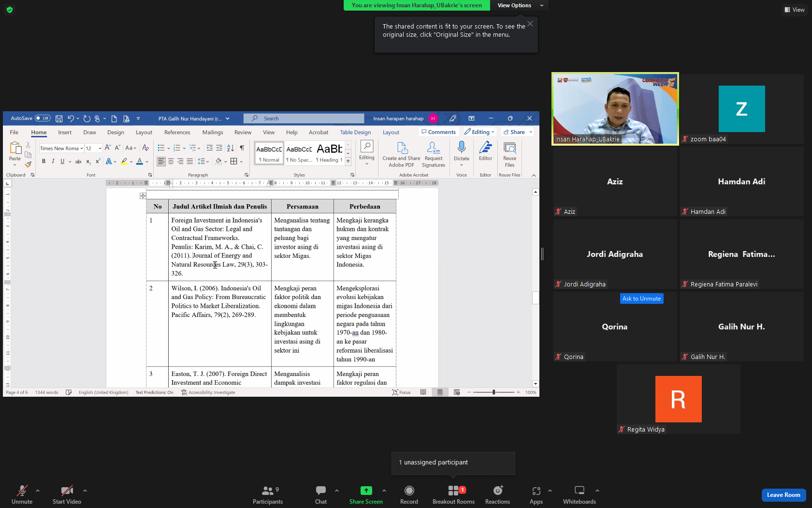Click the Word zoom level slider

pos(493,392)
